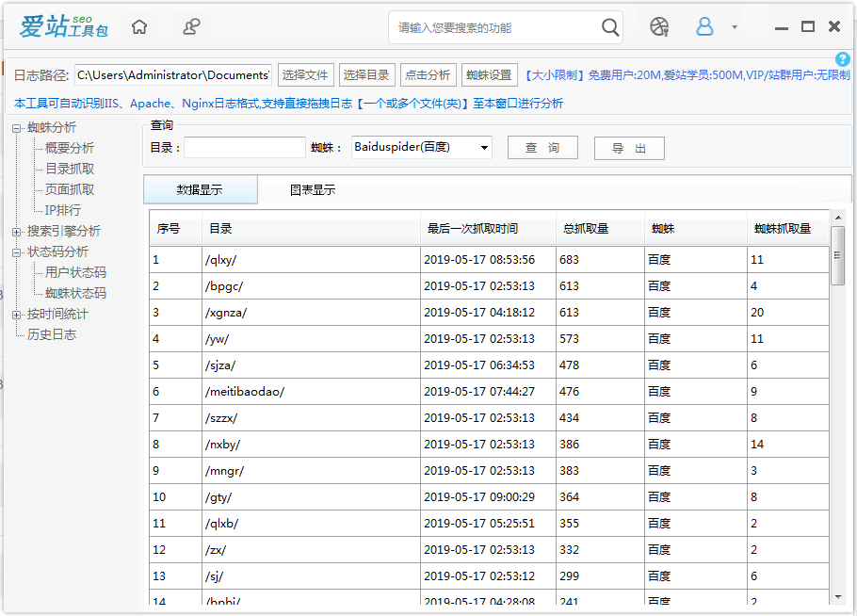The height and width of the screenshot is (616, 857).
Task: Sort by the 目录 column header
Action: [311, 229]
